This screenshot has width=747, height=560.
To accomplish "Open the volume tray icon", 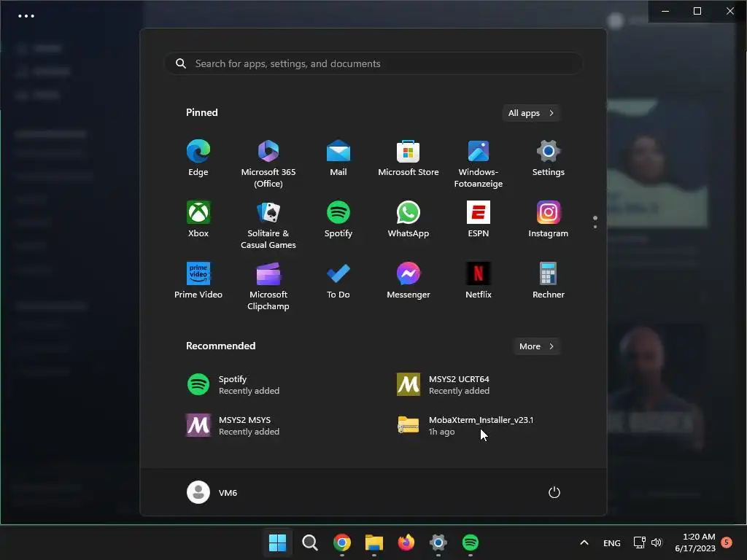I will pos(657,542).
